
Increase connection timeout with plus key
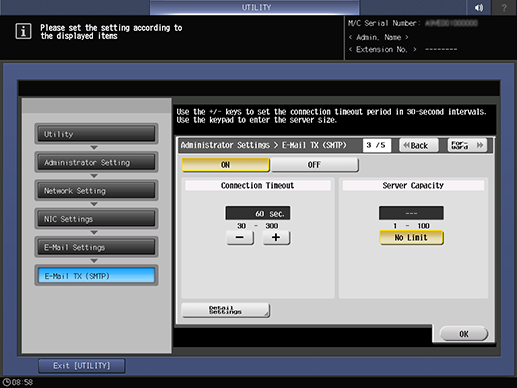tap(276, 238)
